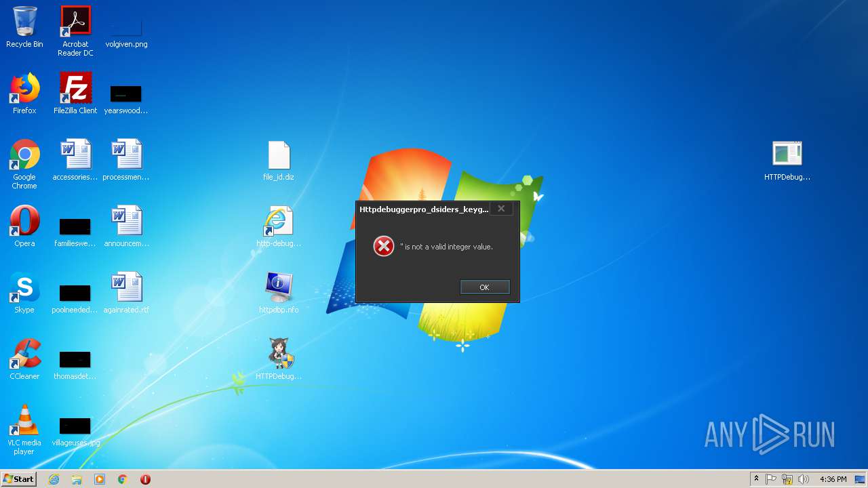This screenshot has height=488, width=868.
Task: Click the 4:36 PM taskbar clock
Action: click(x=833, y=479)
